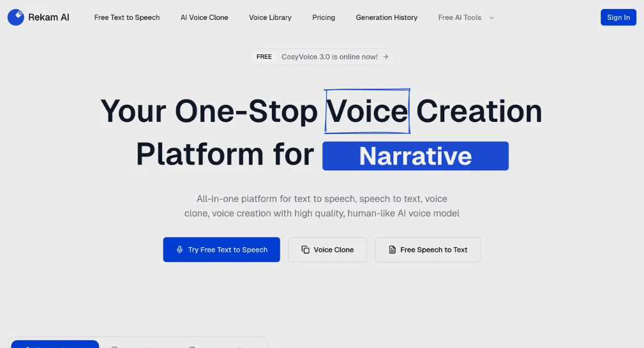Open the Free AI Tools menu

click(460, 18)
